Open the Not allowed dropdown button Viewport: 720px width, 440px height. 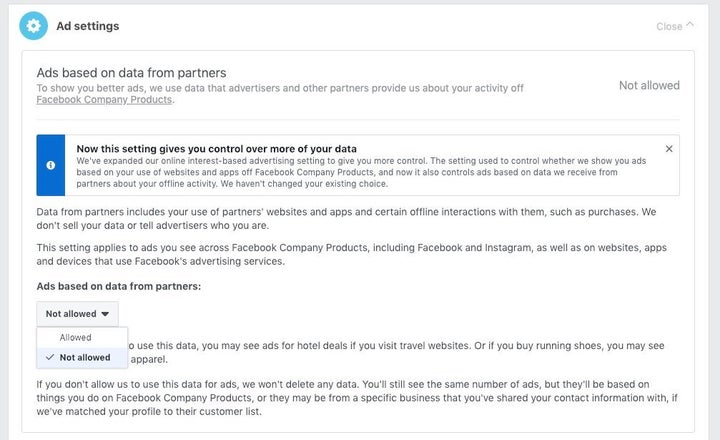(x=77, y=314)
